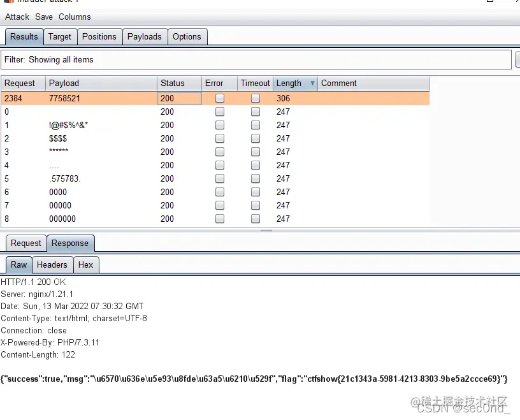
Task: Toggle Timeout checkbox for request 6
Action: tap(256, 192)
